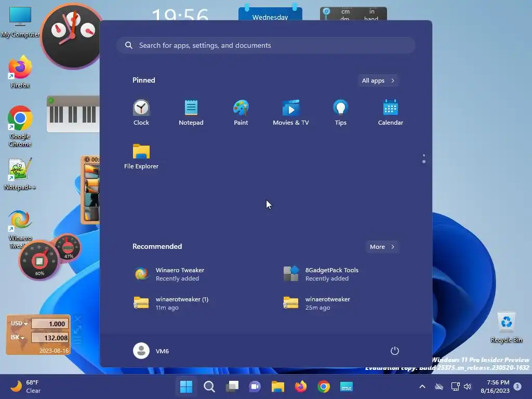
Task: Click the Wednesday calendar gadget
Action: (x=270, y=14)
